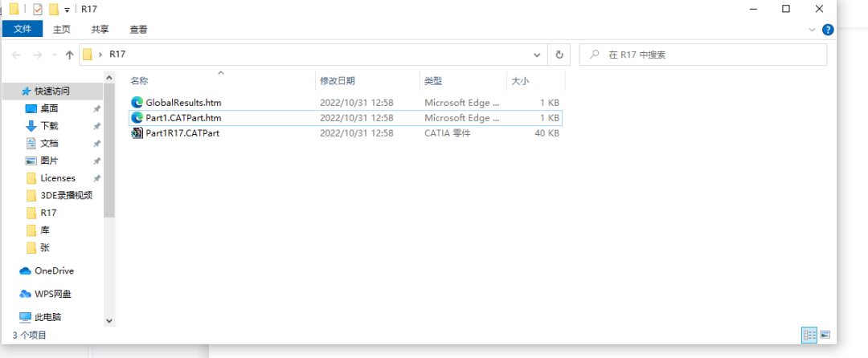Click the breadcrumb chevron before R17
The width and height of the screenshot is (868, 358).
(x=100, y=55)
